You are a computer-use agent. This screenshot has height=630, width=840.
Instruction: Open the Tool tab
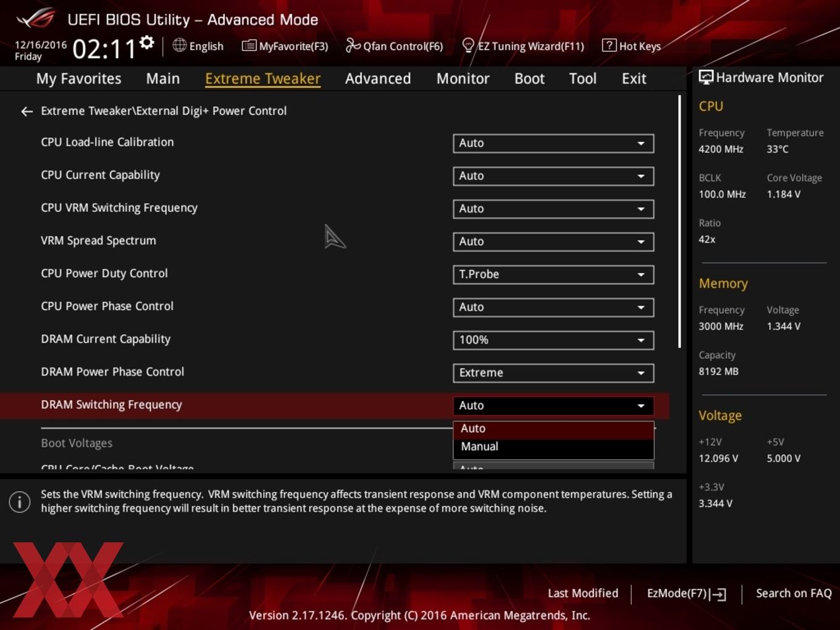(582, 78)
